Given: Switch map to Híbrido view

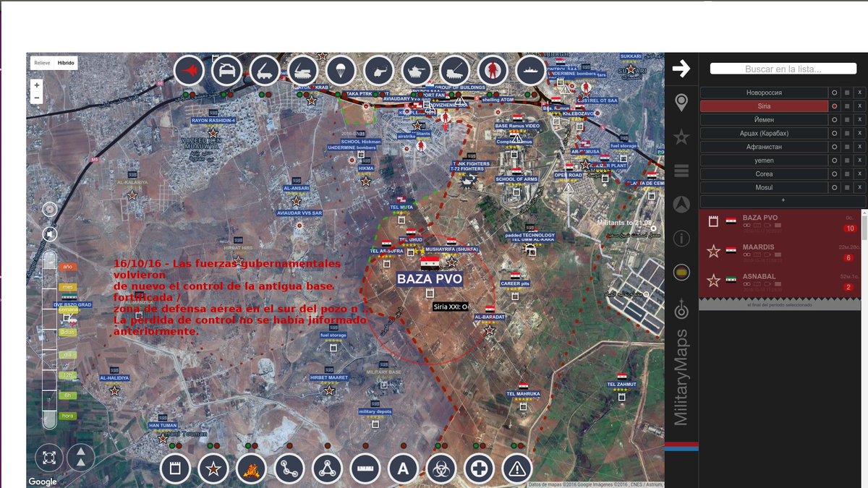Looking at the screenshot, I should tap(66, 63).
